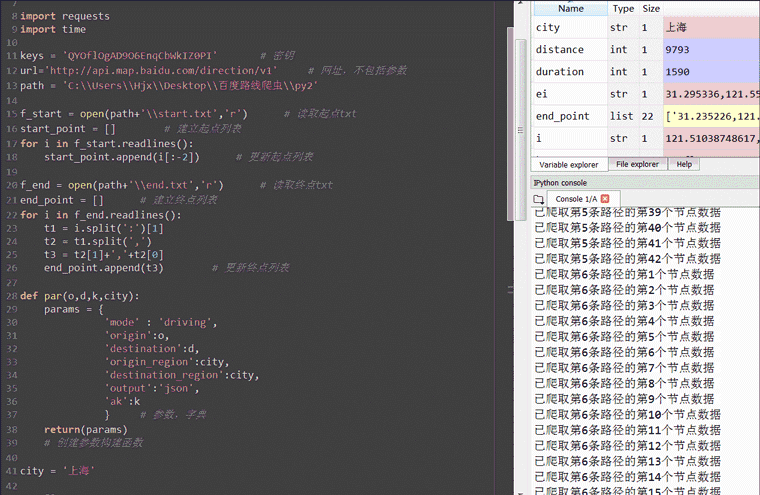Open the File explorer tab
Image resolution: width=760 pixels, height=495 pixels.
point(637,164)
